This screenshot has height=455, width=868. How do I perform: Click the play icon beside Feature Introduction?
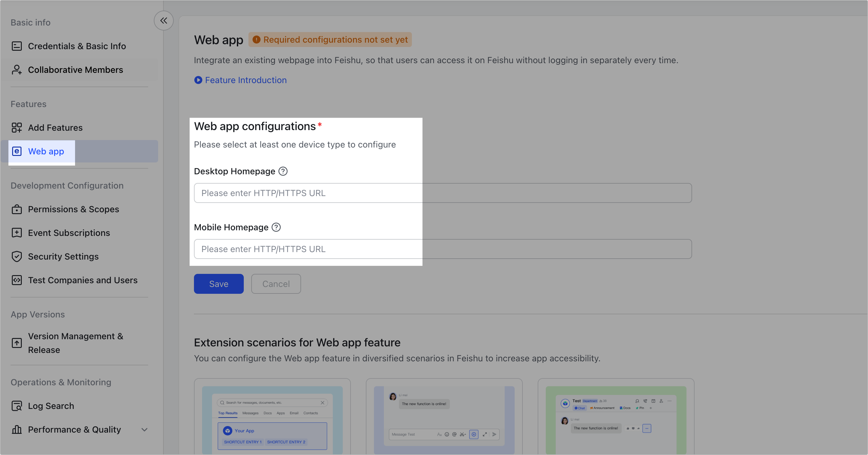(198, 80)
